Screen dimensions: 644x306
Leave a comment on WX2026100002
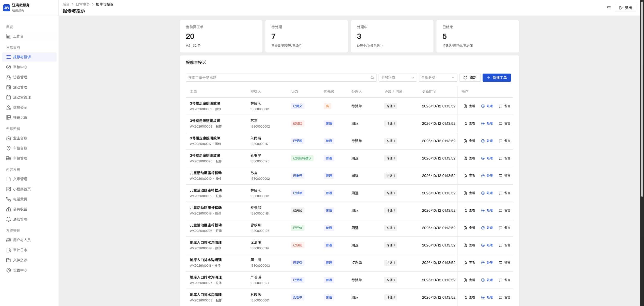click(504, 193)
